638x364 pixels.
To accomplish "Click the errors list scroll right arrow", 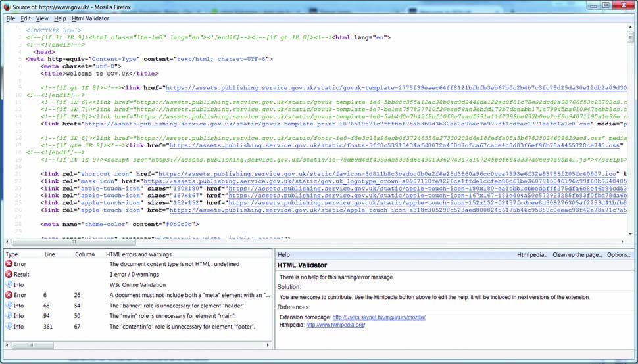I will [268, 346].
